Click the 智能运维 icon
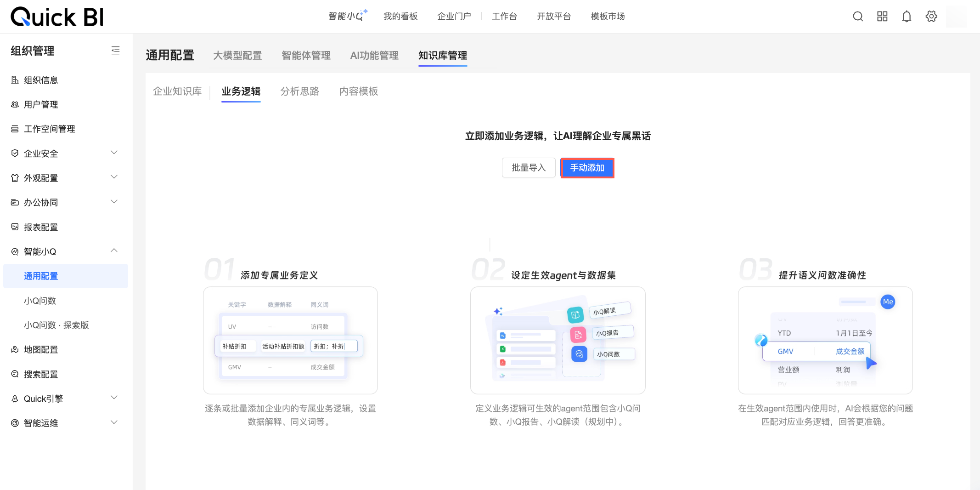Image resolution: width=980 pixels, height=490 pixels. (15, 423)
